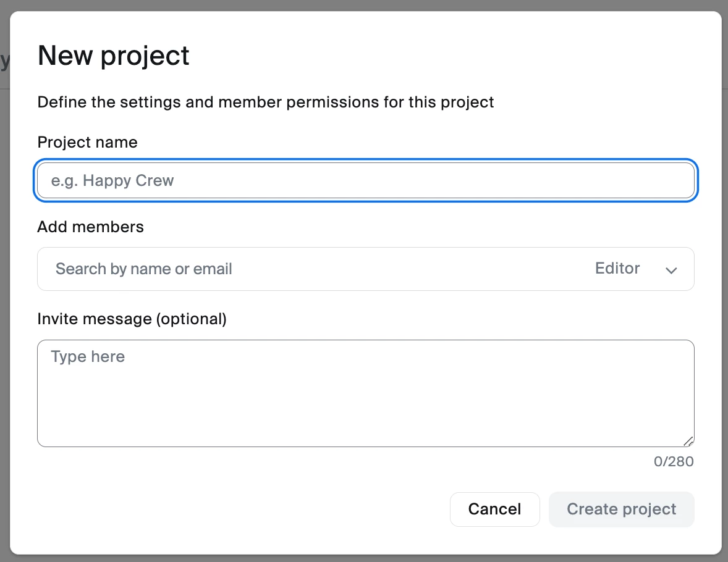Click the "Add members" label

click(90, 227)
